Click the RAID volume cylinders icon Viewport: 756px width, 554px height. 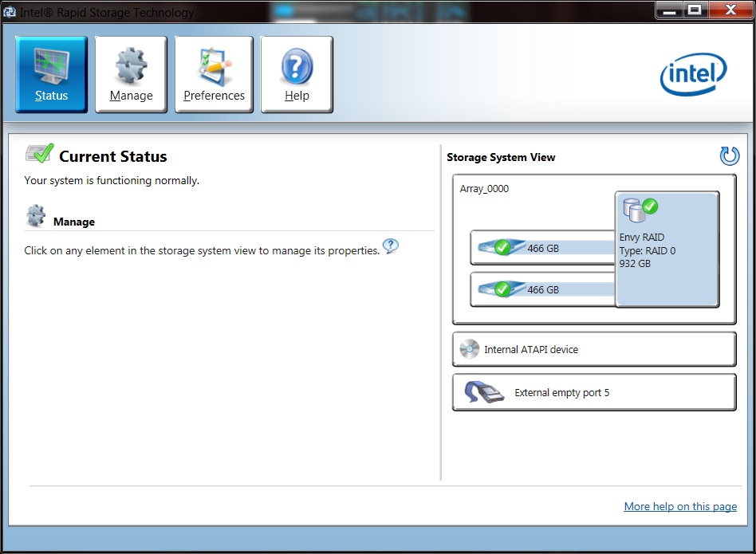(640, 210)
